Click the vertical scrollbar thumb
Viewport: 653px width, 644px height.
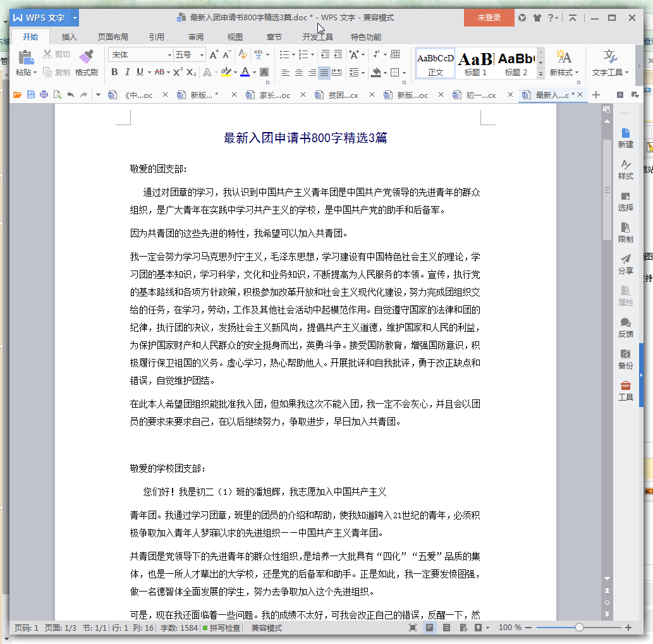607,190
